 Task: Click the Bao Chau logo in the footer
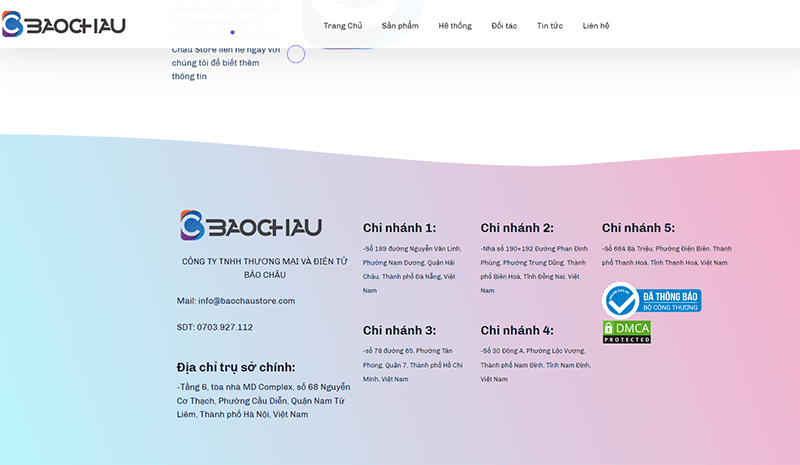251,225
